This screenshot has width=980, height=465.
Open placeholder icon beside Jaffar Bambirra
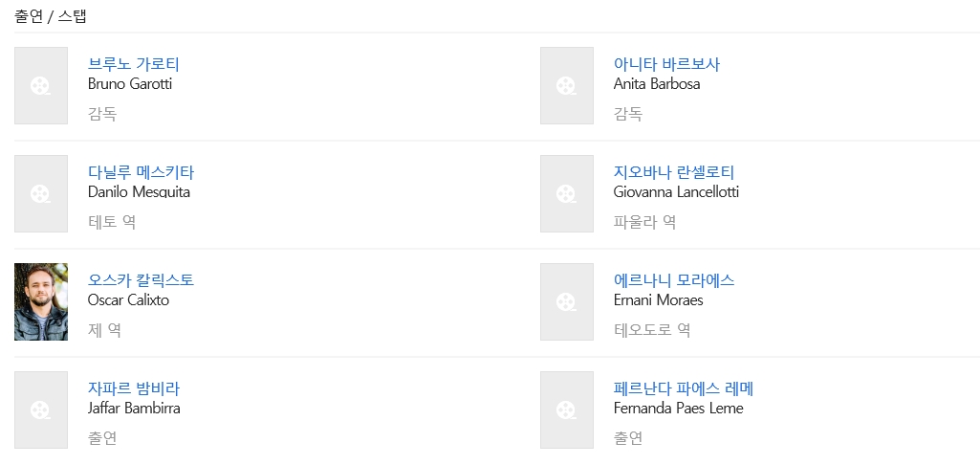[x=41, y=410]
